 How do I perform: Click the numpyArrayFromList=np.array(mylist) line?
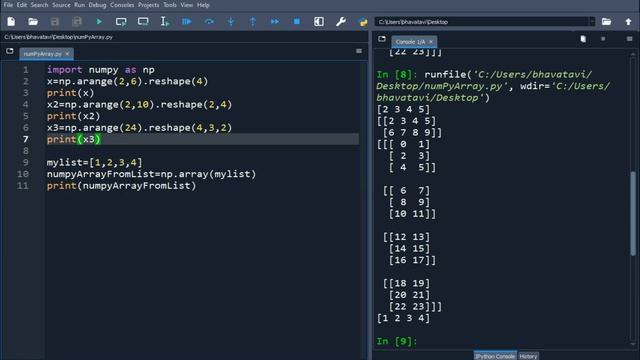tap(151, 174)
